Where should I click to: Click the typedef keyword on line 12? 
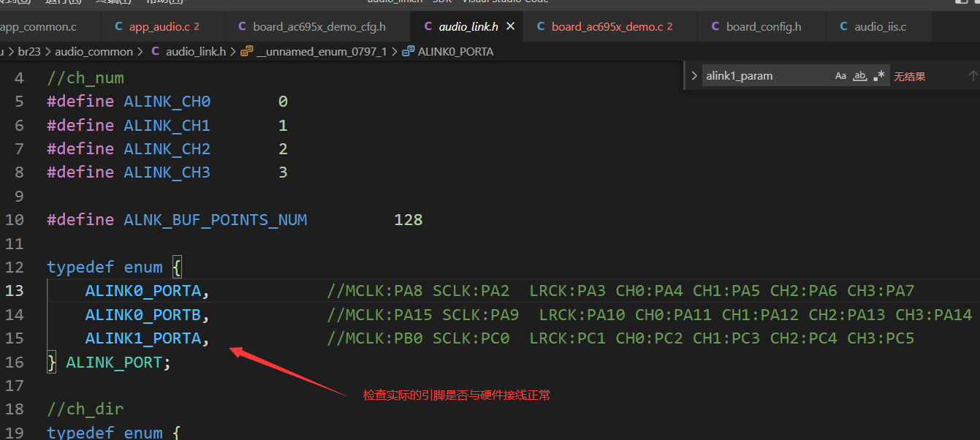tap(80, 267)
